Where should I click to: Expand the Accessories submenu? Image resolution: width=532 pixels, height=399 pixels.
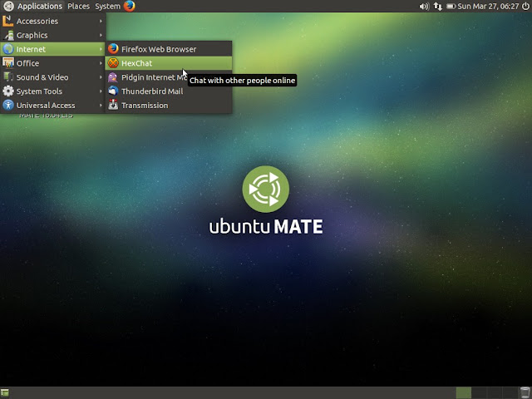pos(53,21)
